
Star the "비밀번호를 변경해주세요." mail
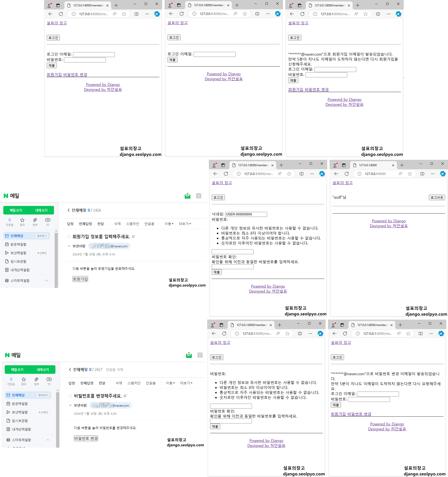pyautogui.click(x=70, y=396)
